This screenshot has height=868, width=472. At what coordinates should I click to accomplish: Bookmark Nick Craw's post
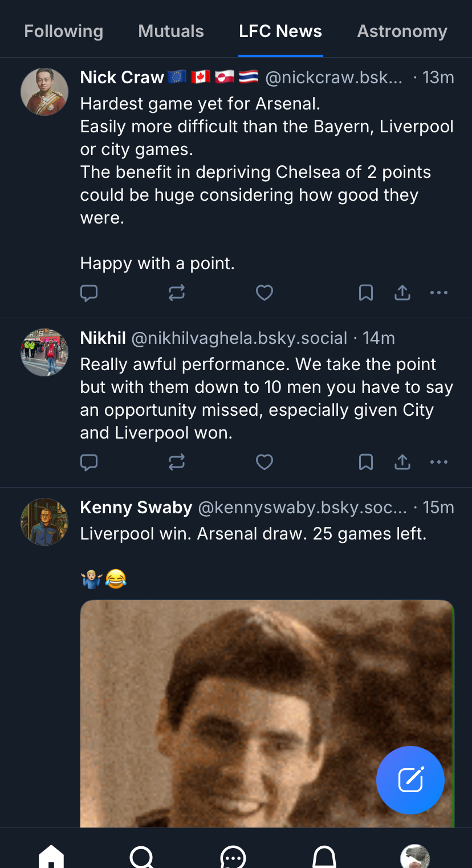[x=366, y=293]
